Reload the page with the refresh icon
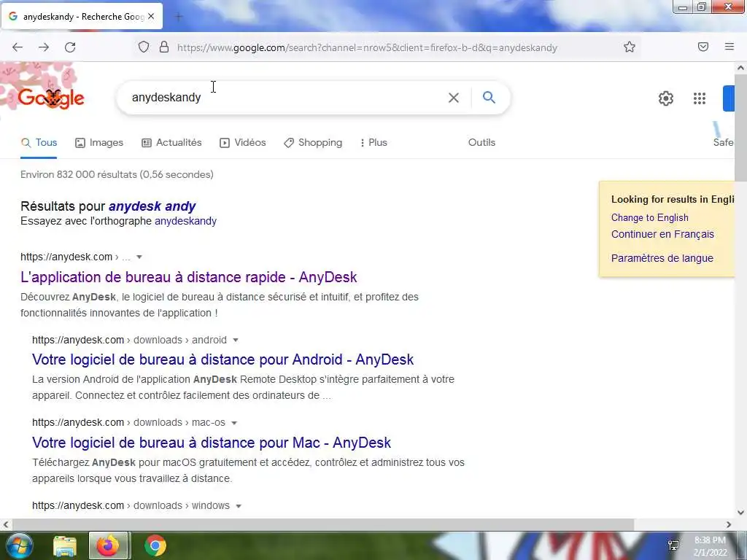Viewport: 747px width, 560px height. pos(70,47)
